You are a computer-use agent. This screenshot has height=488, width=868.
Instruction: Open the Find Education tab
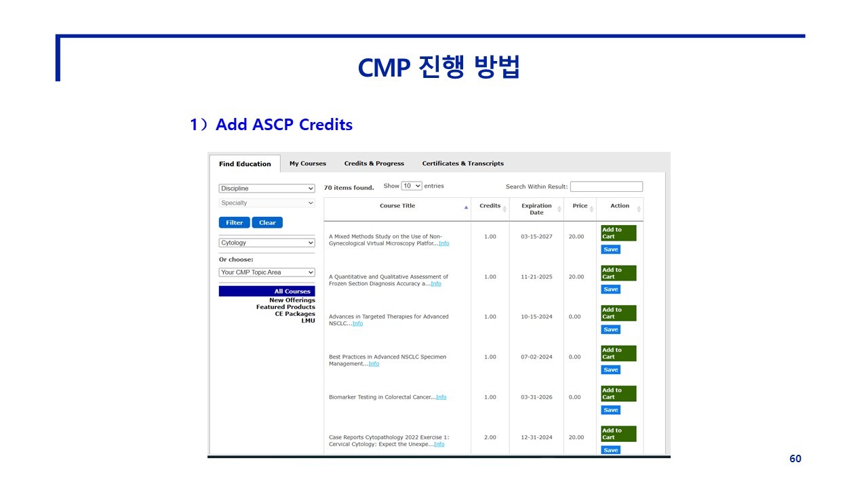coord(245,164)
